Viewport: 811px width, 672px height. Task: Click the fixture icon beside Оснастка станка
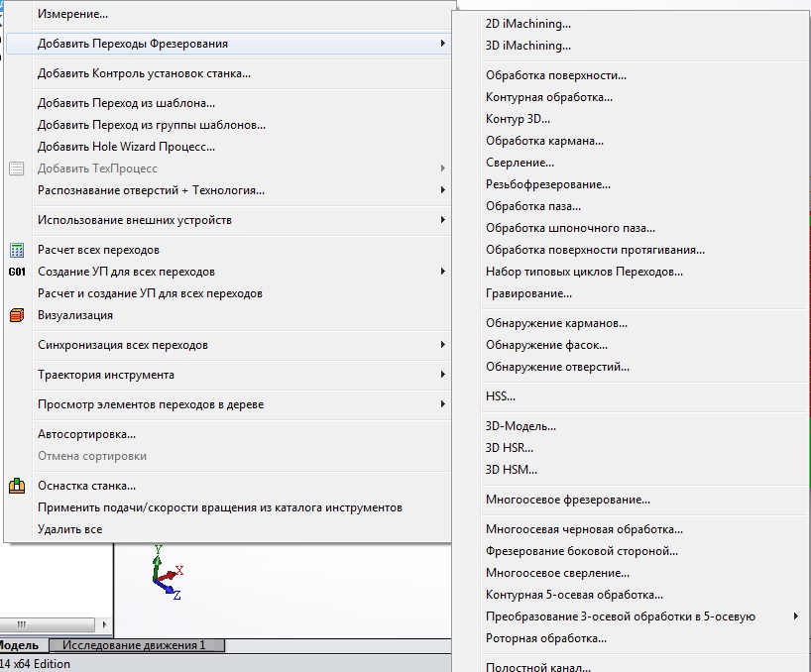(17, 486)
